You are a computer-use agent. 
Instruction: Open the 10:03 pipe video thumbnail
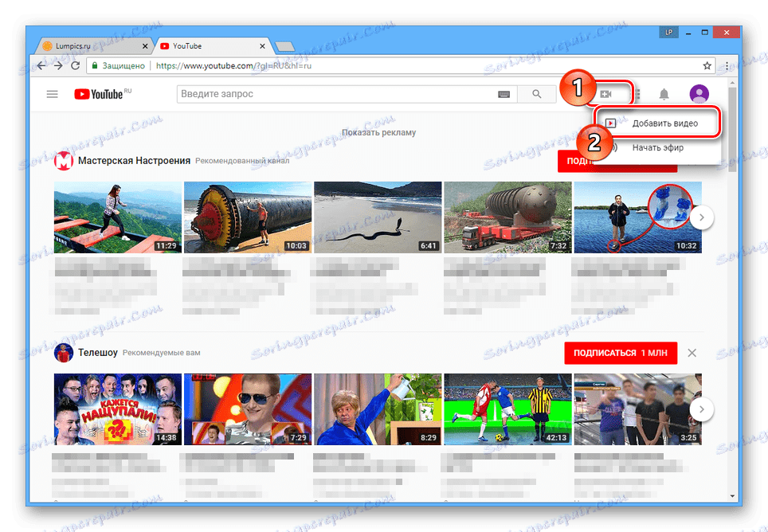pos(248,217)
